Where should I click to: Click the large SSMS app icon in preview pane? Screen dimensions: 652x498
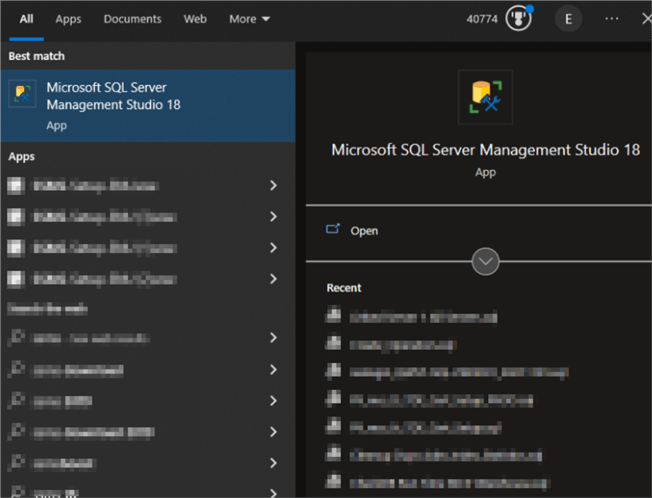coord(485,97)
